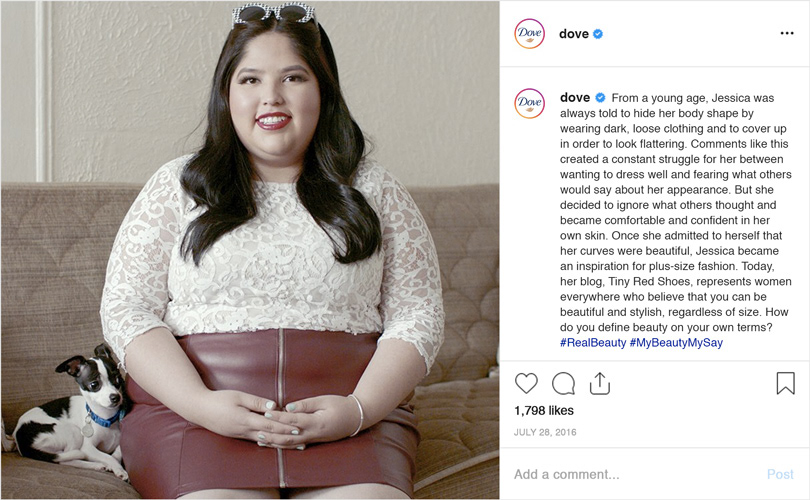810x500 pixels.
Task: Open the #MyBeautyMySay hashtag
Action: [x=676, y=342]
